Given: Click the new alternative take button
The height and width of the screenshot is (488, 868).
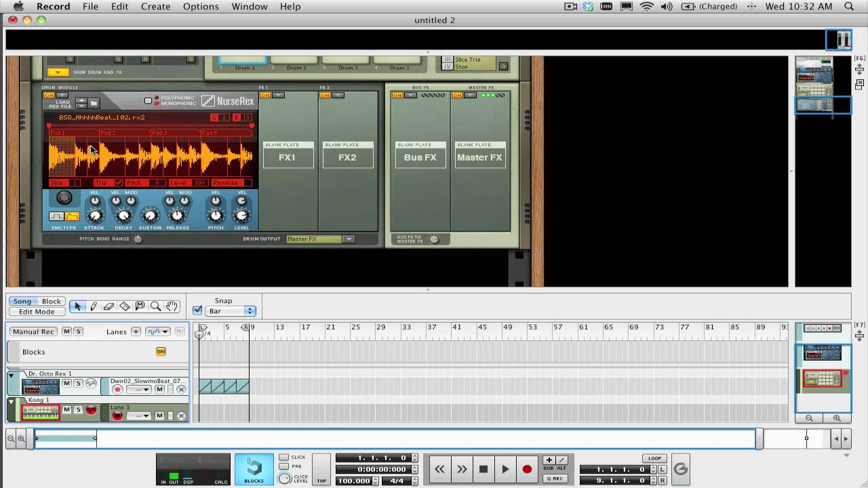Looking at the screenshot, I should point(561,460).
